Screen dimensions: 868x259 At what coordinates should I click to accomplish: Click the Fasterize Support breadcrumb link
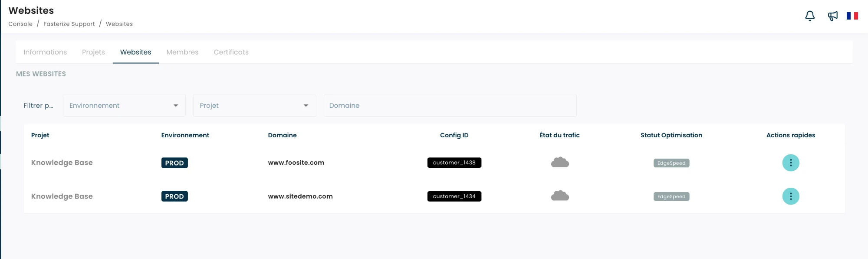[69, 24]
